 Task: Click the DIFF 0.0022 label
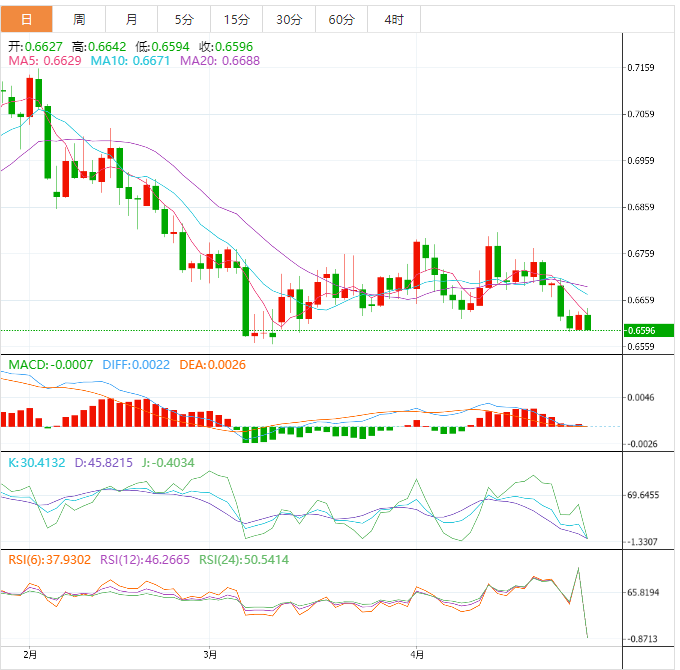pyautogui.click(x=136, y=365)
